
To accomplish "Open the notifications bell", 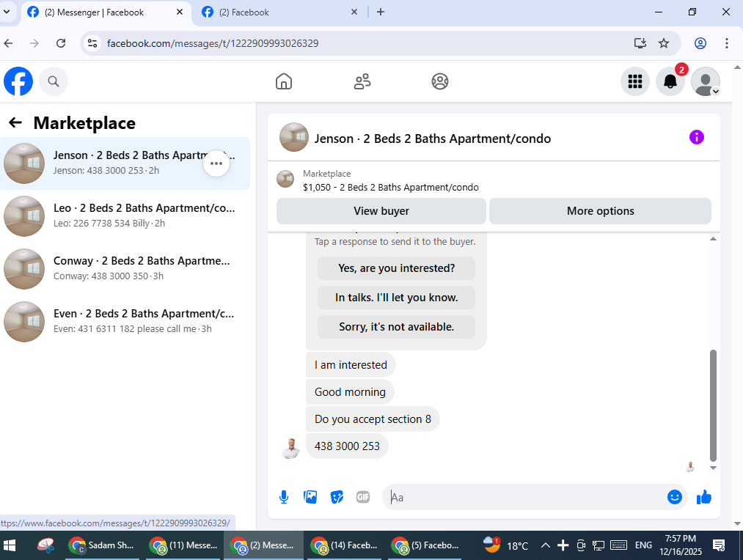I will click(x=670, y=81).
